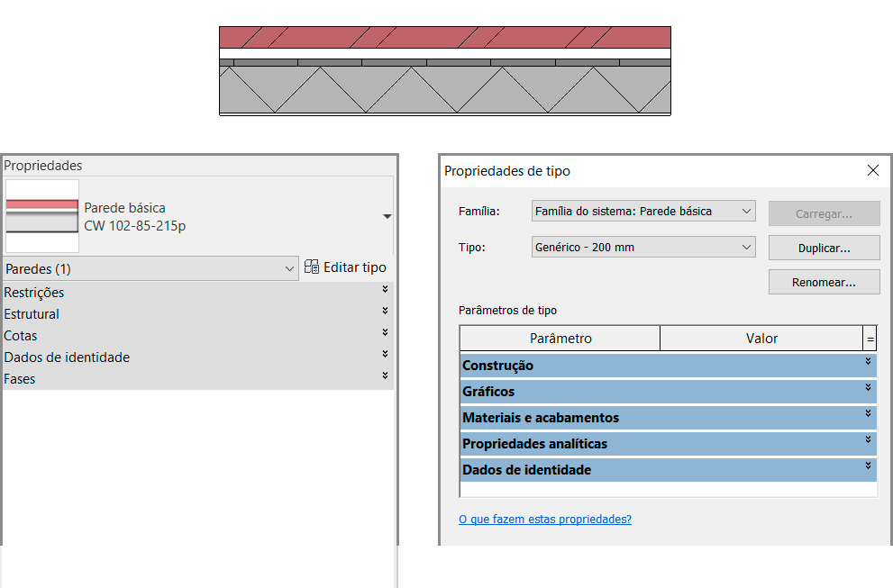Screen dimensions: 893x588
Task: Expand the Materiais e acabamentos group
Action: point(867,418)
